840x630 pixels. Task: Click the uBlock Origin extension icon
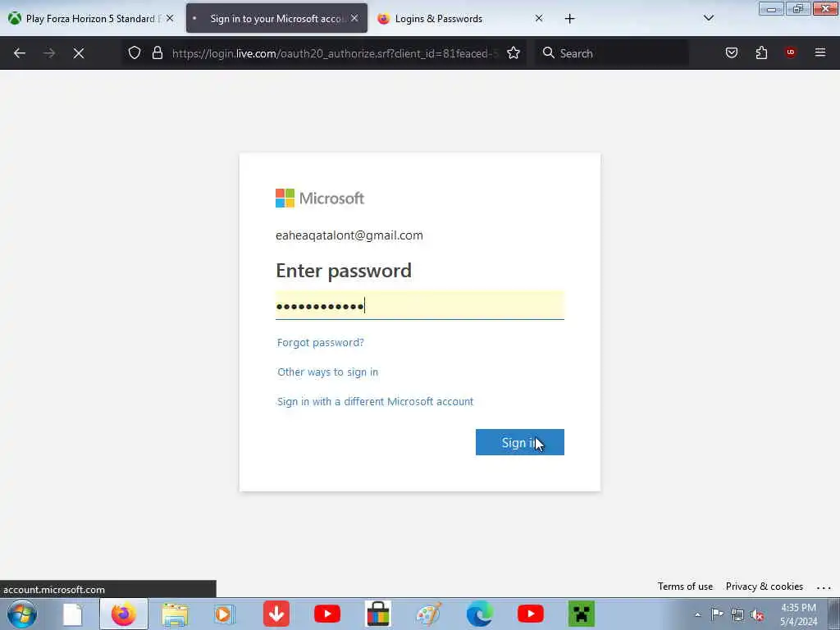(x=790, y=52)
